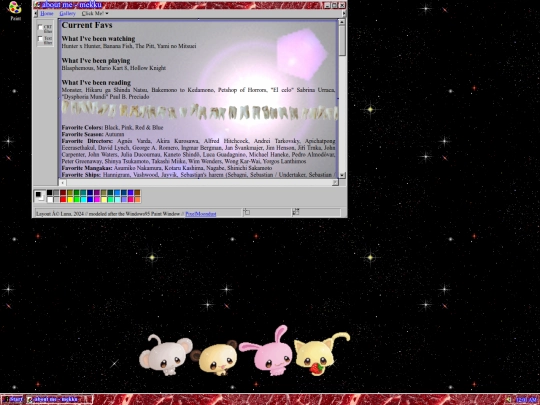
Task: Click the vertical scrollbar thumb
Action: click(x=342, y=40)
